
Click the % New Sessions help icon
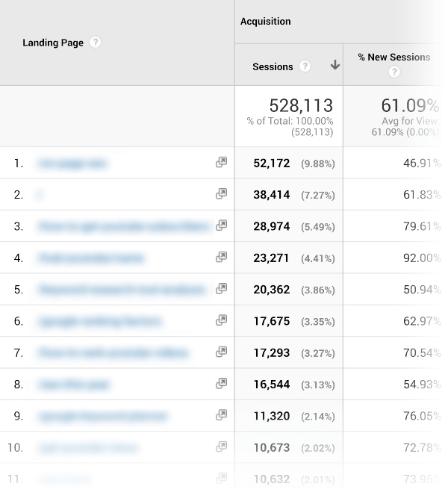(x=394, y=72)
